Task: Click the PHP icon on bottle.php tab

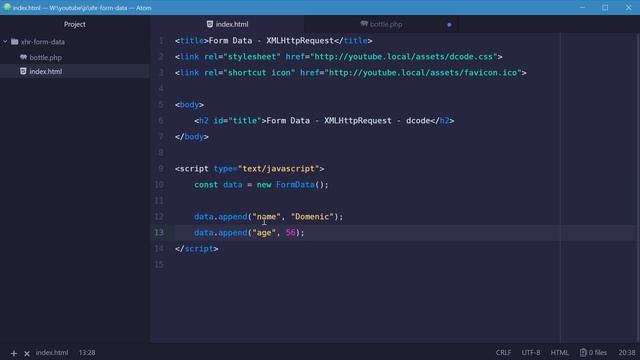Action: click(364, 24)
